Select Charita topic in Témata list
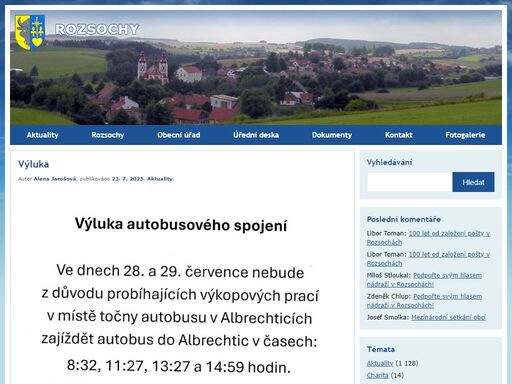The width and height of the screenshot is (512, 384). tap(378, 375)
